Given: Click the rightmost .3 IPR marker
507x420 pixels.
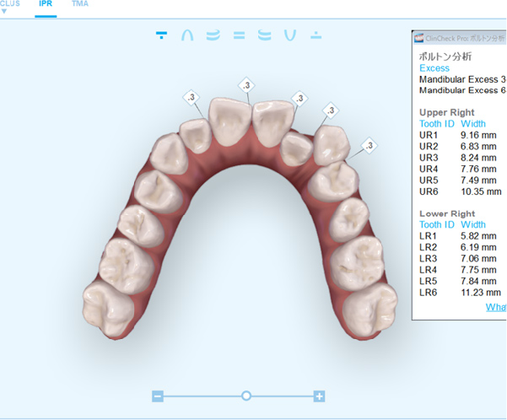Looking at the screenshot, I should click(369, 147).
